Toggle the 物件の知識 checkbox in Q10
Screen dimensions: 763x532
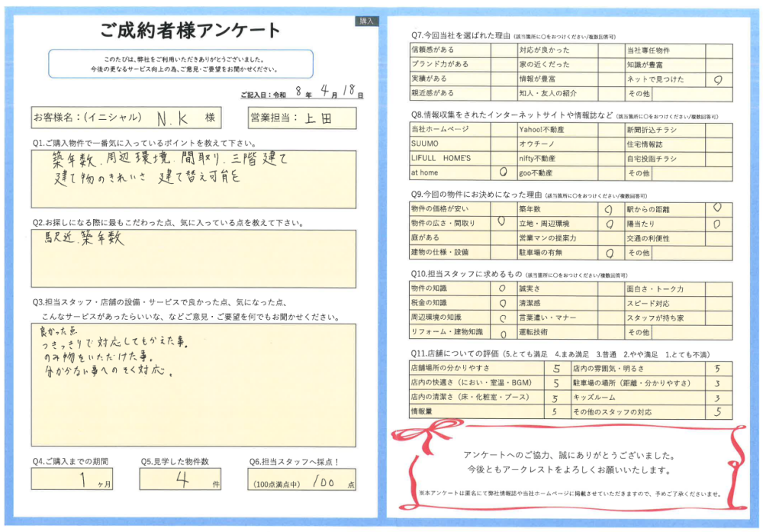(502, 289)
